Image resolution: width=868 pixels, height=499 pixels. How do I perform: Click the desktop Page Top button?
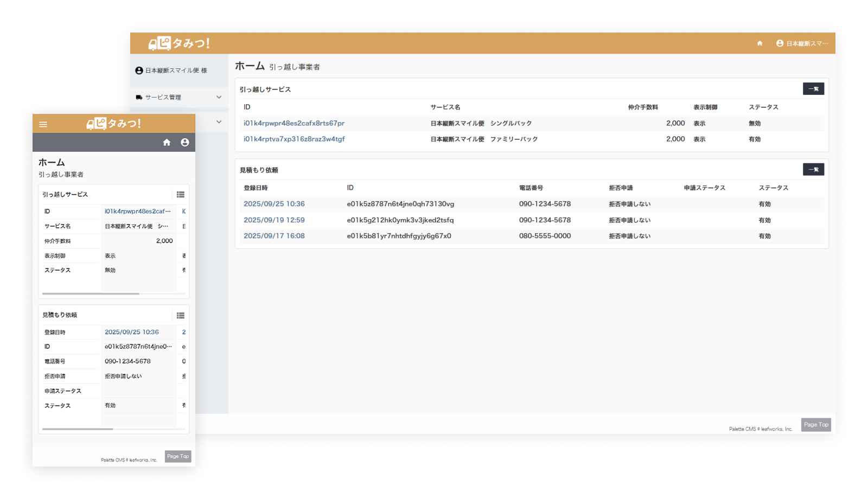tap(815, 425)
